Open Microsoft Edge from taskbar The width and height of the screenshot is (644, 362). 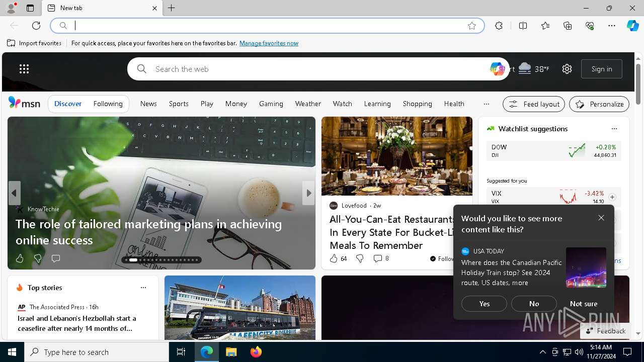[207, 352]
